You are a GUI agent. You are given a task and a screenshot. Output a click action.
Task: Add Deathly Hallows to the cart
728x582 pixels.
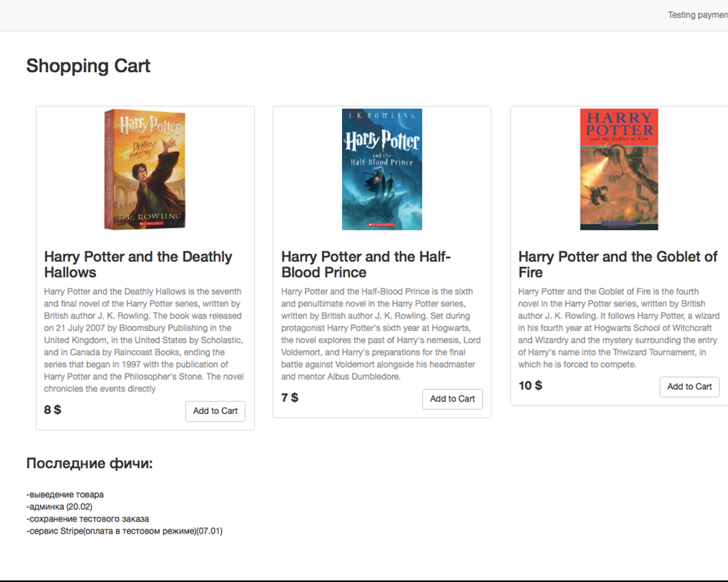point(215,411)
